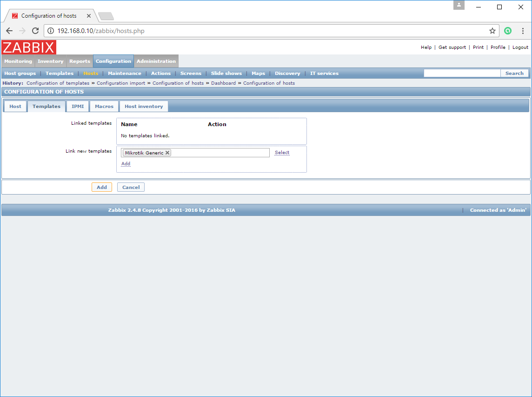Viewport: 532px width, 397px height.
Task: Click the Chrome profile avatar icon
Action: pos(459,5)
